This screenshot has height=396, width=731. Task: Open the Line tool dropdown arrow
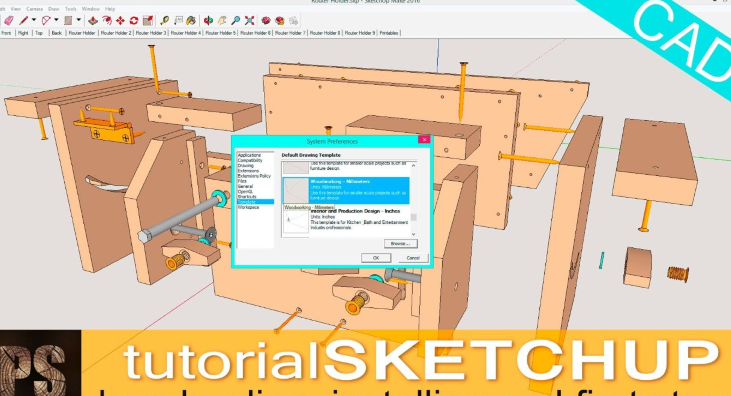[x=34, y=20]
